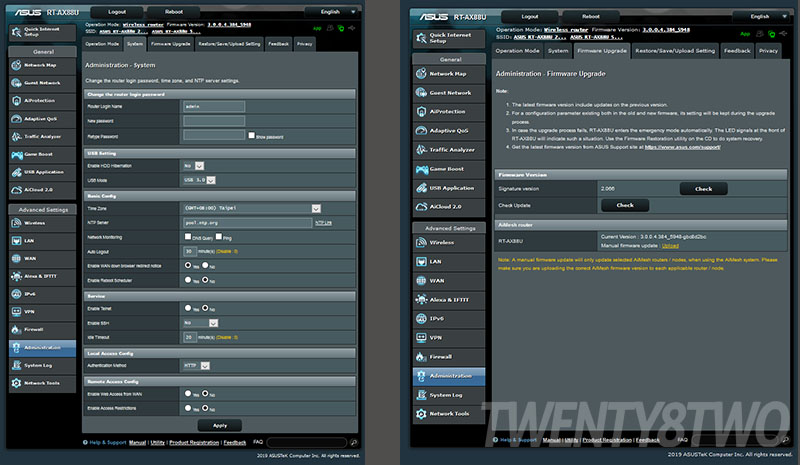Open the English language dropdown in right window

[x=762, y=16]
